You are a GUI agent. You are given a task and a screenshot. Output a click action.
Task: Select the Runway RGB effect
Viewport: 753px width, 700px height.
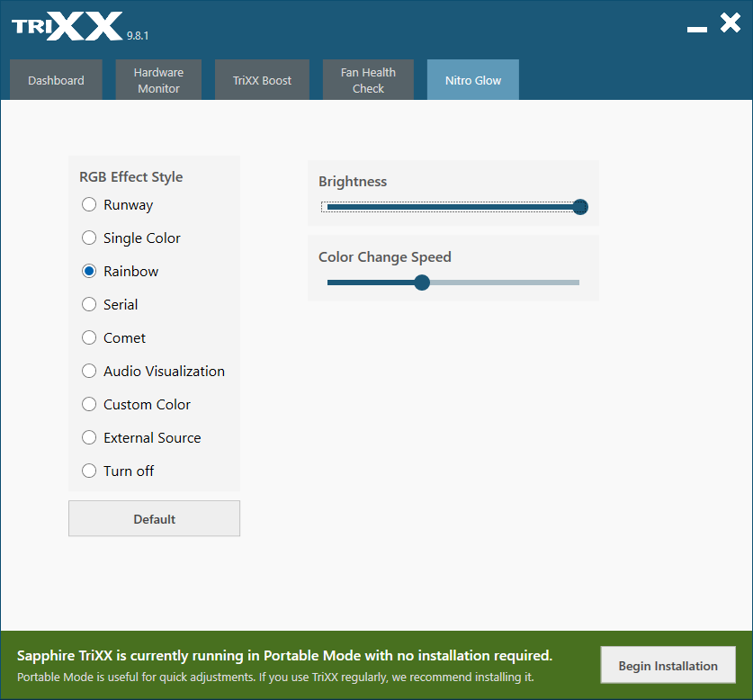[89, 204]
